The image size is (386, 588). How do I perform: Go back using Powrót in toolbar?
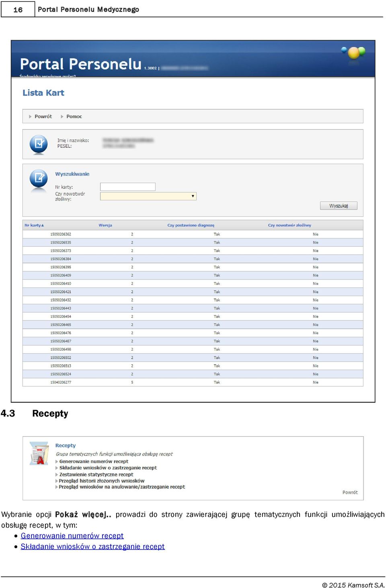[x=43, y=116]
